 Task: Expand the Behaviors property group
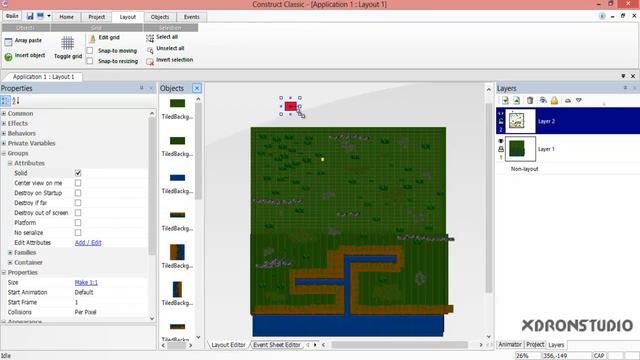tap(4, 133)
